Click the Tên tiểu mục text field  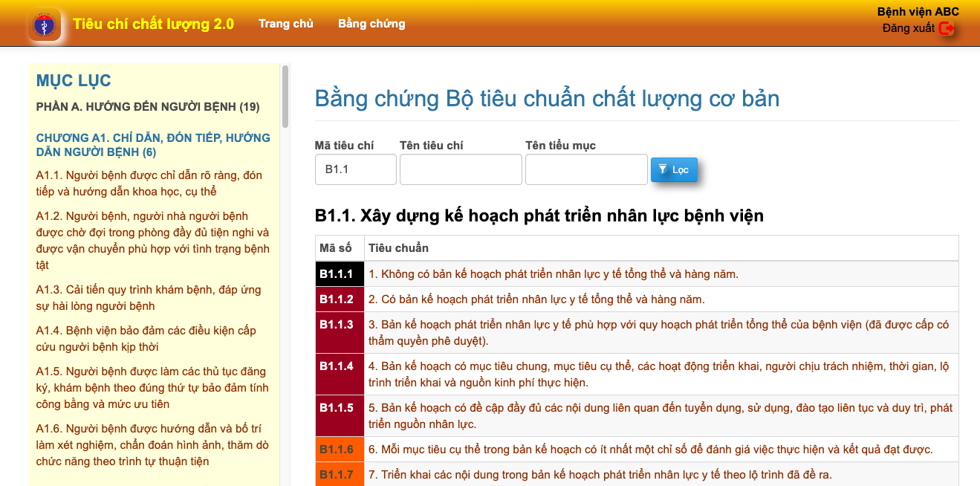[x=586, y=169]
